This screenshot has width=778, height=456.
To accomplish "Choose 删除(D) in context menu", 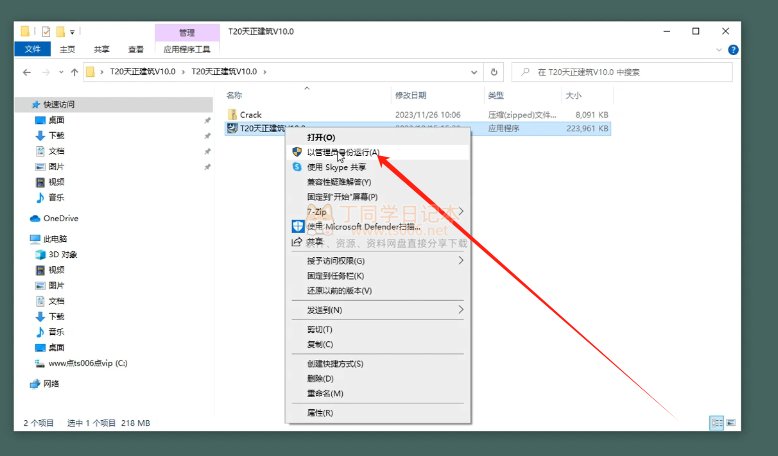I will point(378,379).
